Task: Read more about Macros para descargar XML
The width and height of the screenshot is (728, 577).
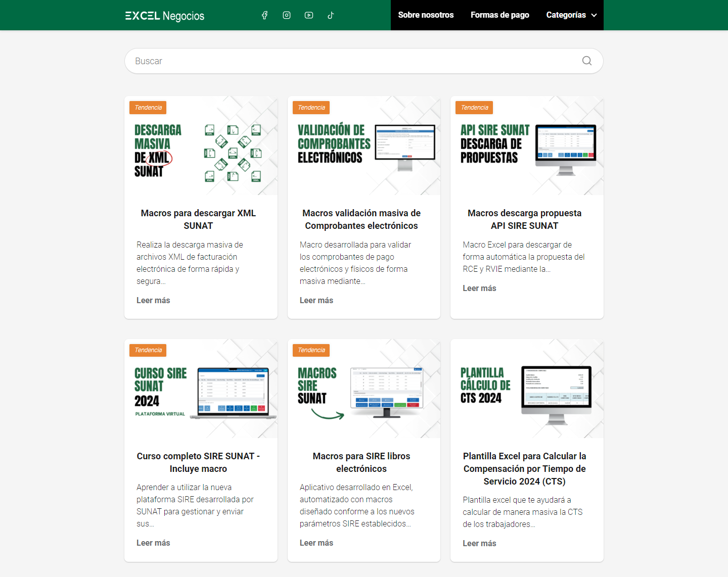Action: (x=153, y=300)
